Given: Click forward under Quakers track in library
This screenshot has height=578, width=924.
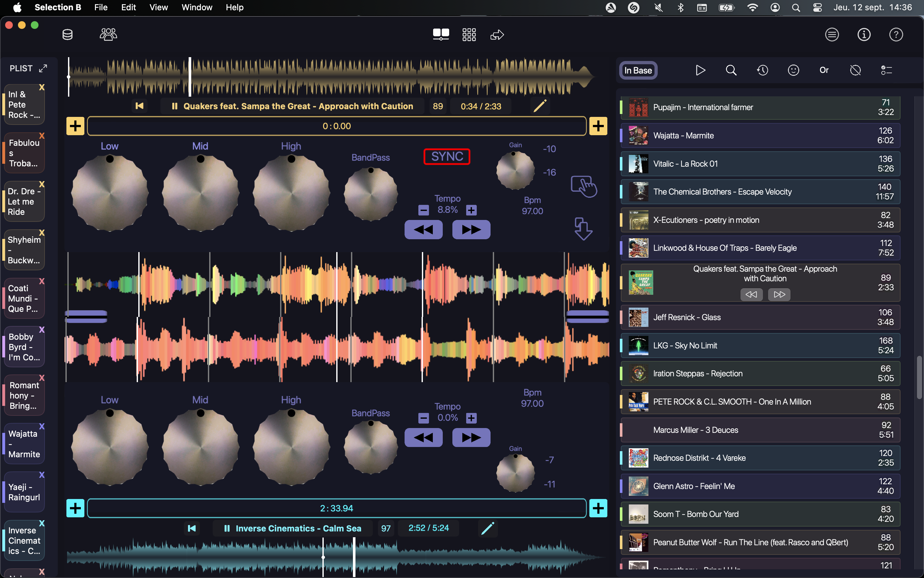Looking at the screenshot, I should [x=779, y=294].
